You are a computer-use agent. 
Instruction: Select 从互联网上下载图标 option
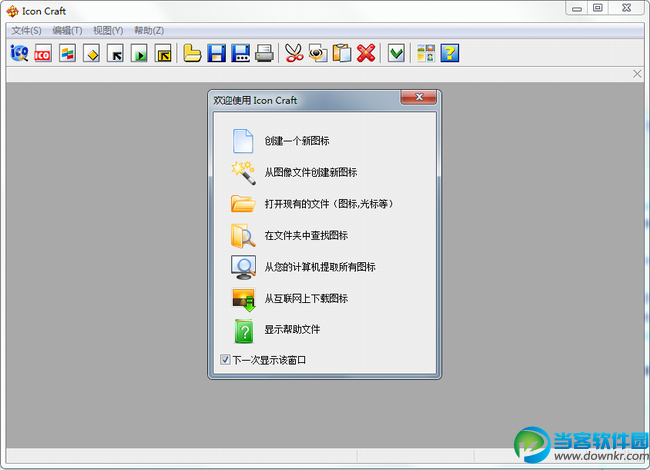pos(306,298)
